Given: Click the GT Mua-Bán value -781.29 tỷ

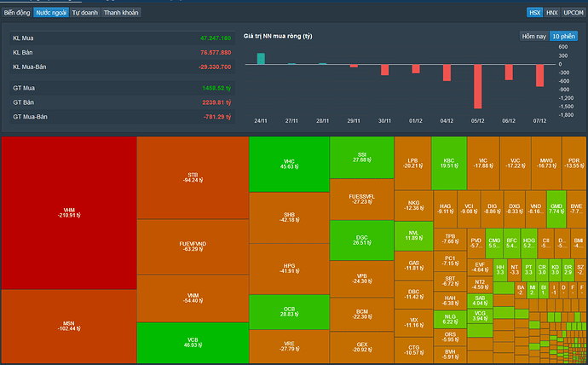Looking at the screenshot, I should click(x=217, y=117).
